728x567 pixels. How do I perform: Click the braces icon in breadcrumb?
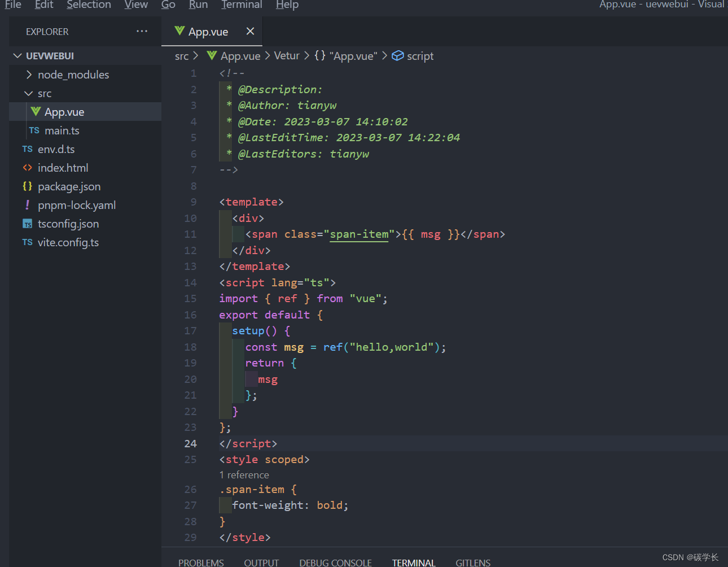pos(320,55)
